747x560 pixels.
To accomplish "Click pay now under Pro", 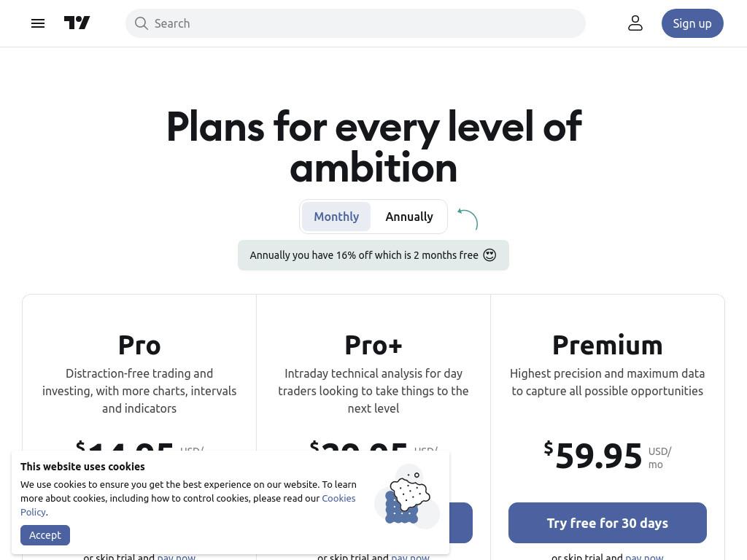I will click(x=177, y=556).
